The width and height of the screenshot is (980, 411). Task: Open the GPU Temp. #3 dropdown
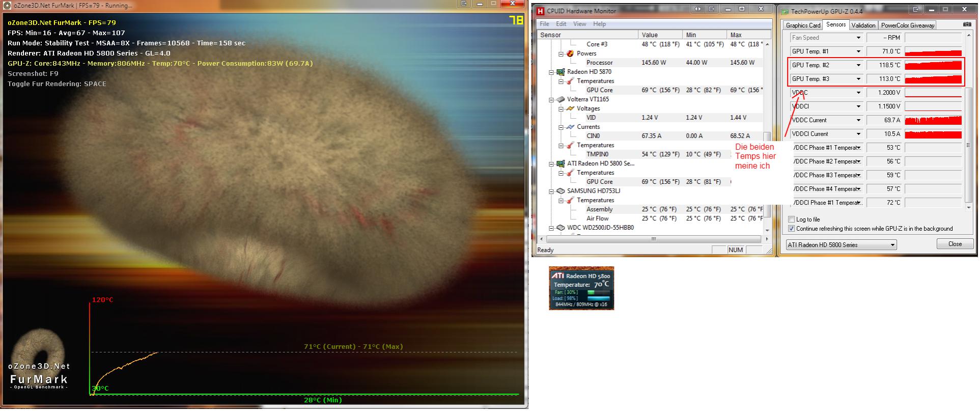pyautogui.click(x=858, y=79)
